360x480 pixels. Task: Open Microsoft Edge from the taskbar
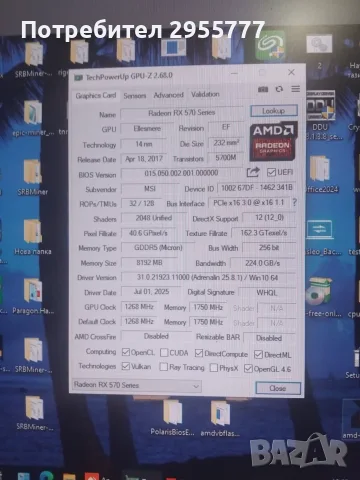(47, 476)
